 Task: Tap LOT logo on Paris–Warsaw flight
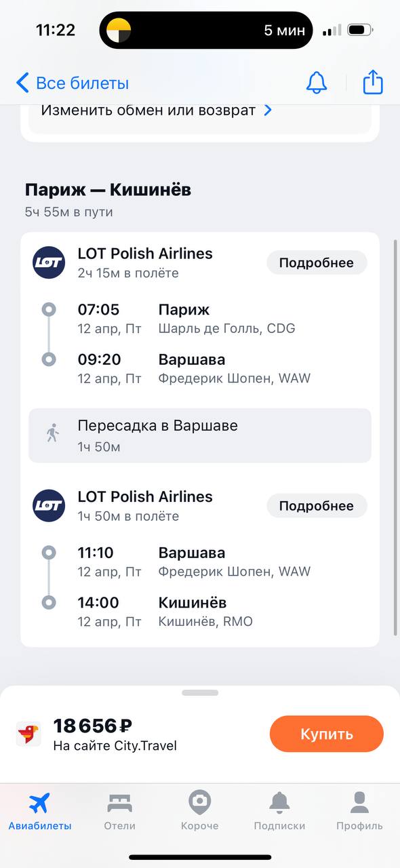click(x=49, y=262)
